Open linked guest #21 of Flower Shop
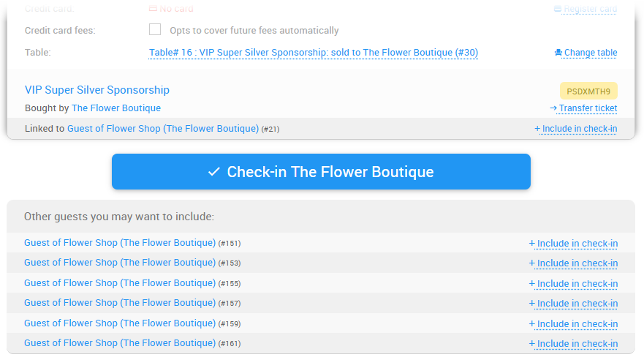Screen dimensions: 644x360 (x=163, y=129)
